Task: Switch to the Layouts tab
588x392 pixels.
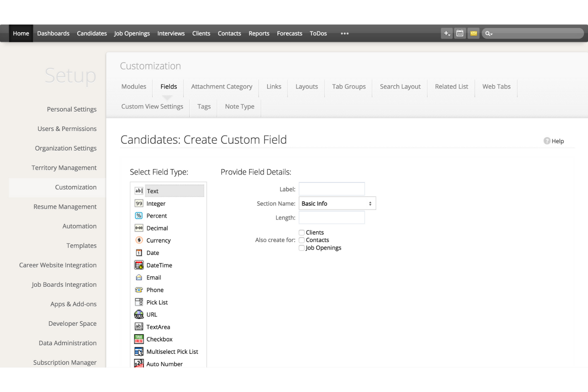Action: [306, 86]
